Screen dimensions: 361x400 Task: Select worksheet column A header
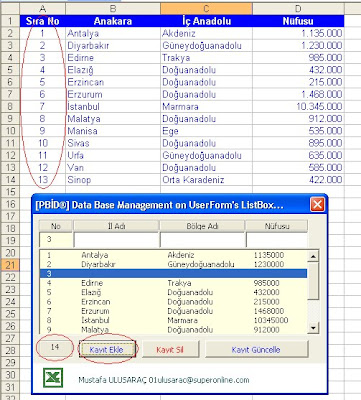tap(42, 9)
